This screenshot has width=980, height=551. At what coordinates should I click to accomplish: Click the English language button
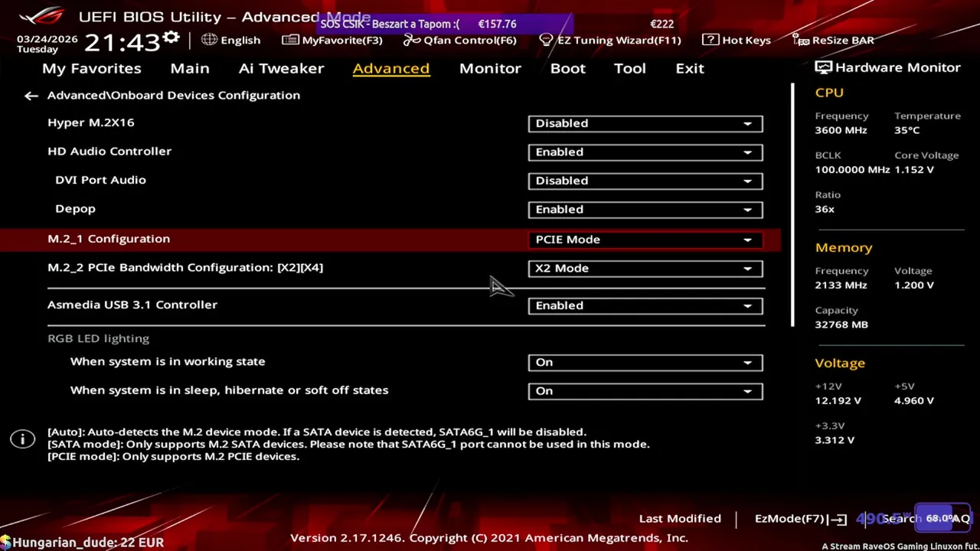point(231,40)
